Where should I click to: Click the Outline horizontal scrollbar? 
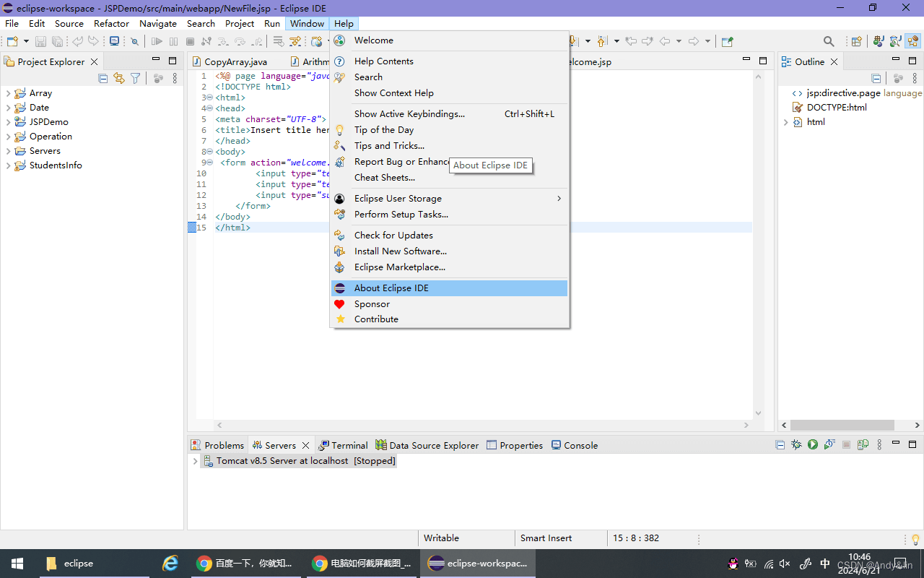coord(842,426)
